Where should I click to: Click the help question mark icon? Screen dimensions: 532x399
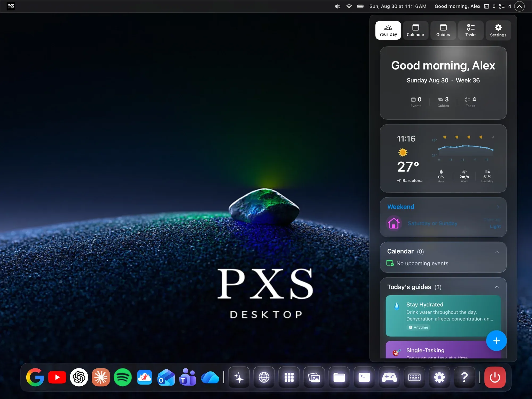click(x=464, y=377)
